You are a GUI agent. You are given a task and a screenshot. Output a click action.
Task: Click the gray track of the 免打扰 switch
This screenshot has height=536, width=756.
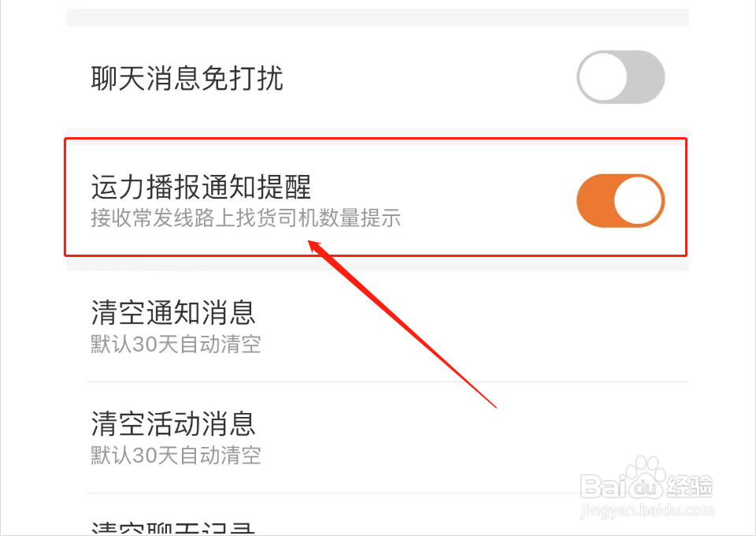647,77
